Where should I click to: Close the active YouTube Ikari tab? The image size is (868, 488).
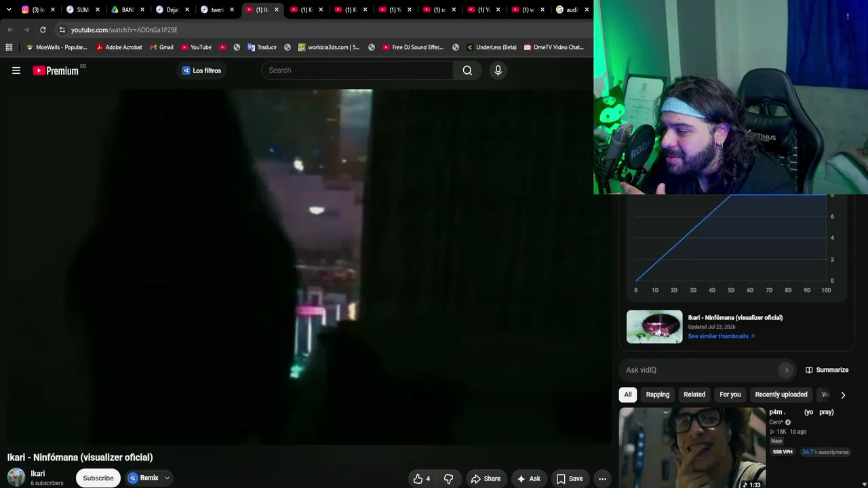(x=277, y=9)
